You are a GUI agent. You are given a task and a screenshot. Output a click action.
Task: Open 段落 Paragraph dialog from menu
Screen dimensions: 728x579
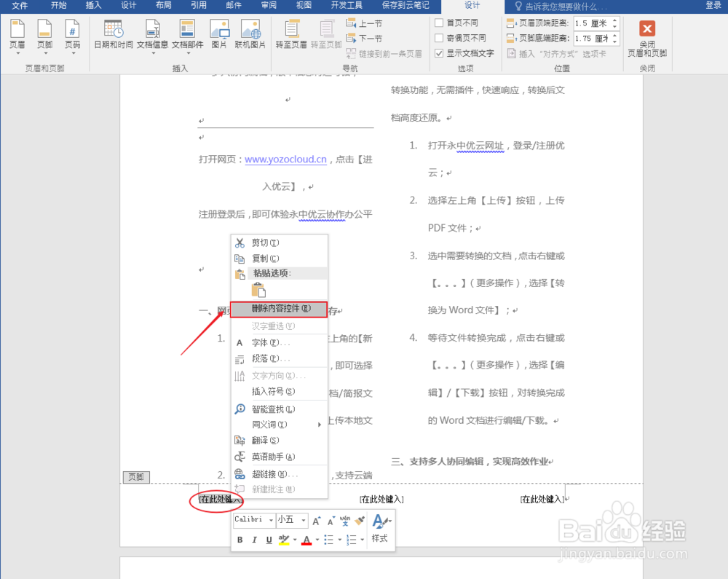tap(279, 359)
